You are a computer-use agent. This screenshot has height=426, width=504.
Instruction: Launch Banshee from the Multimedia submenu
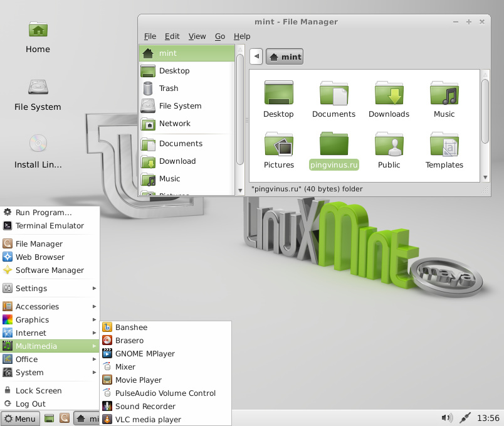tap(166, 327)
